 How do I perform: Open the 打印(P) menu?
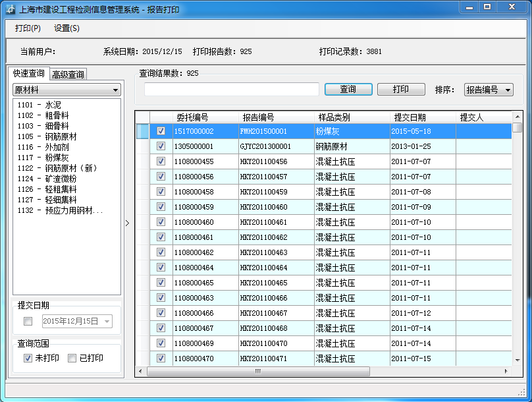[28, 28]
